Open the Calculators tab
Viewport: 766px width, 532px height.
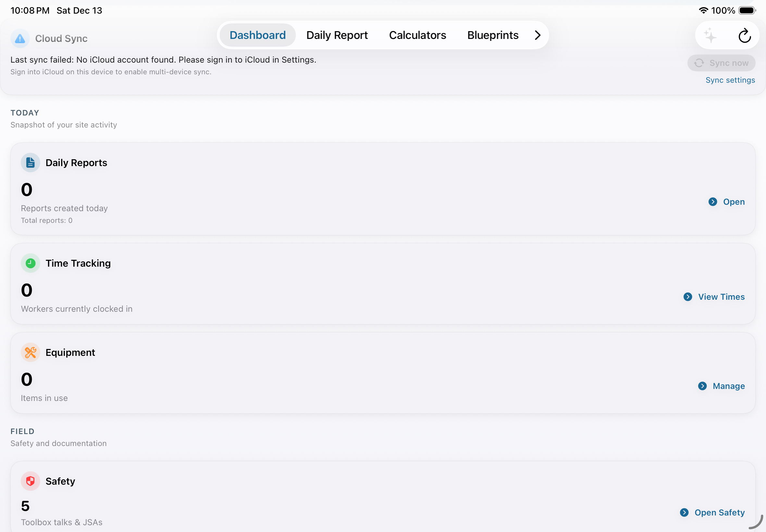[417, 35]
